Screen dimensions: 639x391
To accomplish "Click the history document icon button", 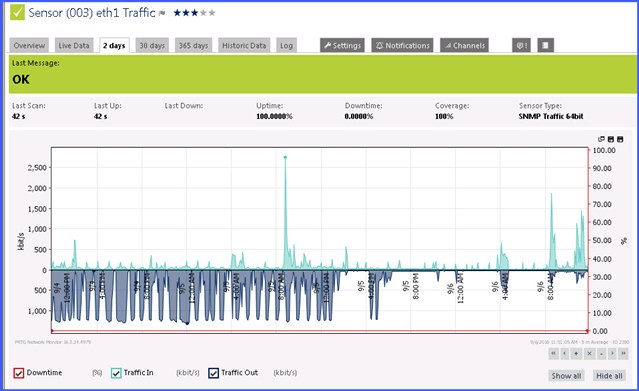I will click(x=546, y=45).
